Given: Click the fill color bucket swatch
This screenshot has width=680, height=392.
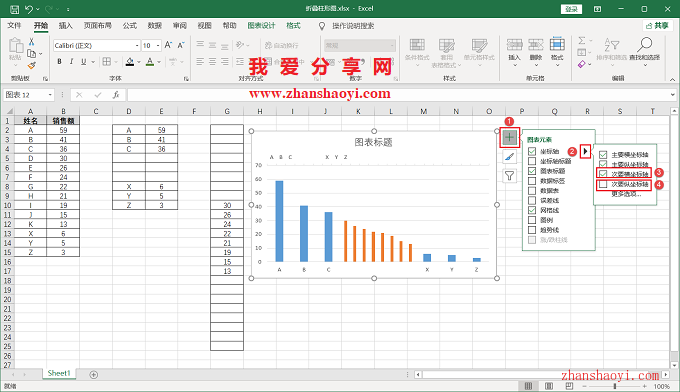Looking at the screenshot, I should (130, 62).
